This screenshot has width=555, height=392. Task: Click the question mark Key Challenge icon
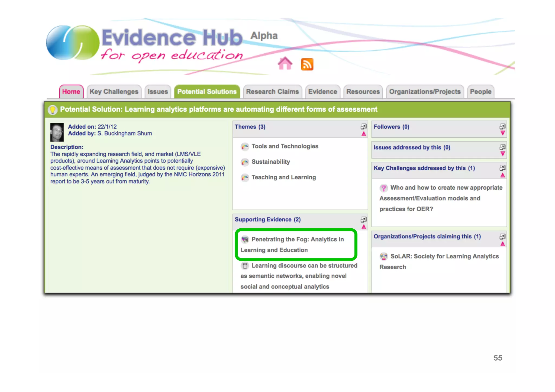383,188
